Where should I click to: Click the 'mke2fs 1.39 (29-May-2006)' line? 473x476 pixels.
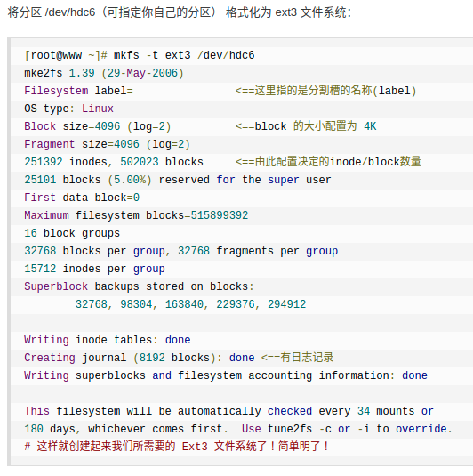pos(104,73)
